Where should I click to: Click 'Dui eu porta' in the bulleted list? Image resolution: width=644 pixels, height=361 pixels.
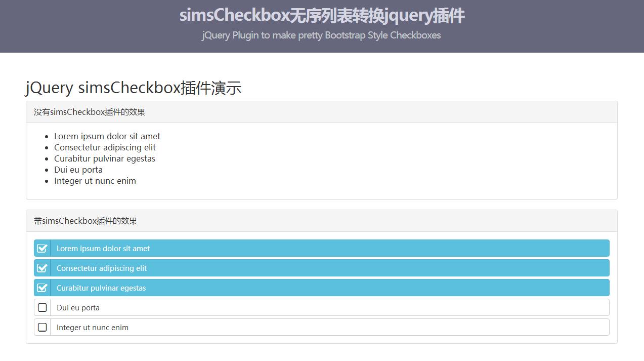pos(78,170)
